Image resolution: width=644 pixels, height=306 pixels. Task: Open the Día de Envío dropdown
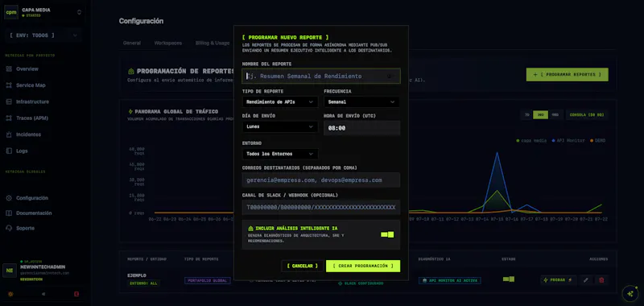(x=280, y=127)
